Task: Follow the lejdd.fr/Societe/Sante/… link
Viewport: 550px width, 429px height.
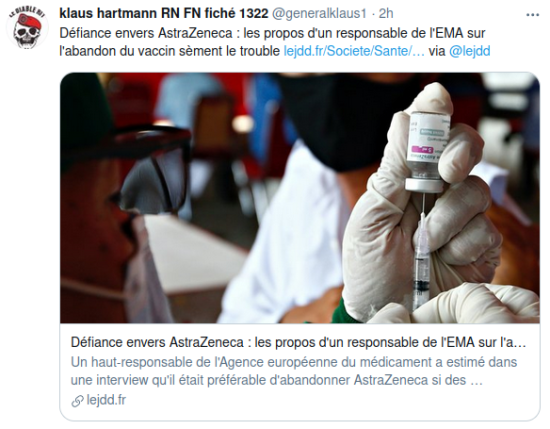Action: point(354,51)
